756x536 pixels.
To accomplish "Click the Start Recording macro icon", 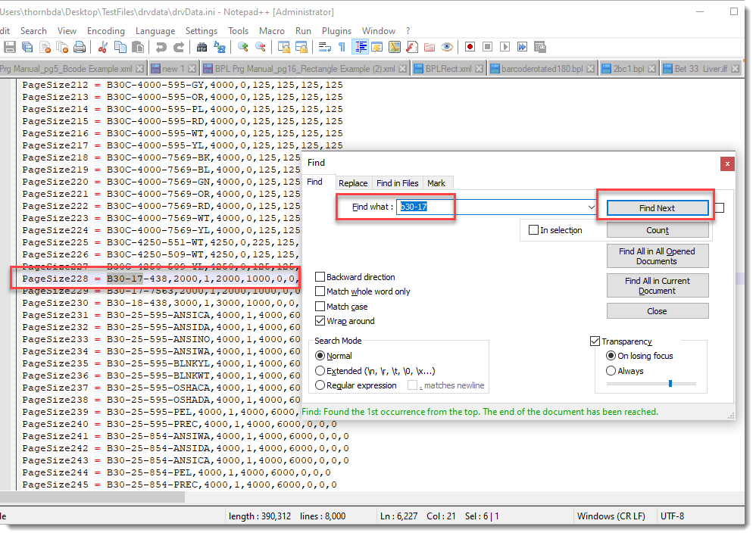I will pos(470,47).
